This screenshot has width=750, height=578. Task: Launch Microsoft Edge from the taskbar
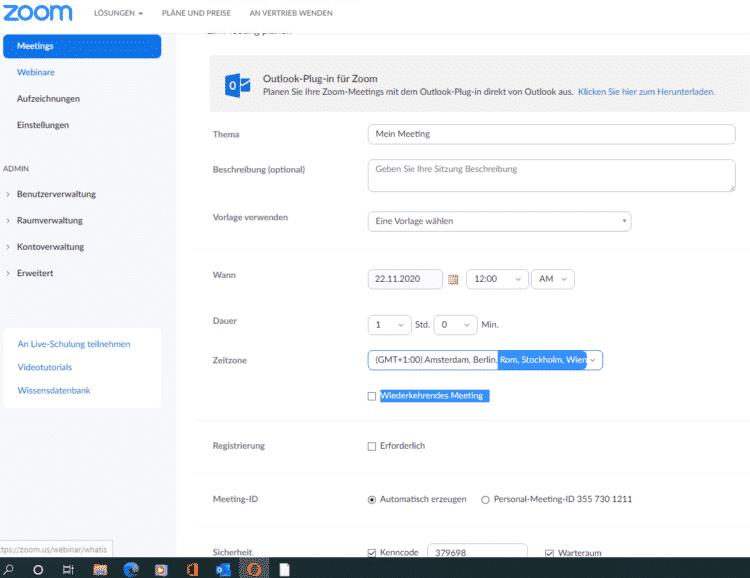[x=131, y=569]
